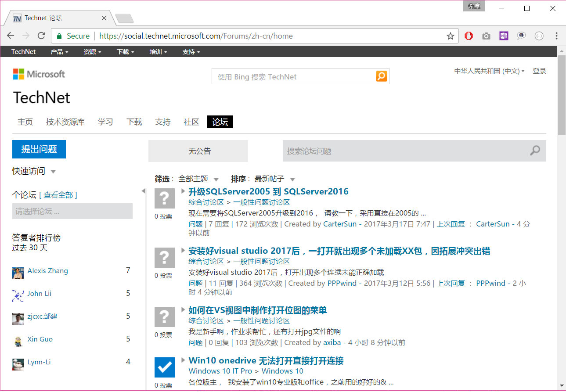Screen dimensions: 566x392
Task: Collapse the left sidebar with small arrow
Action: [143, 191]
